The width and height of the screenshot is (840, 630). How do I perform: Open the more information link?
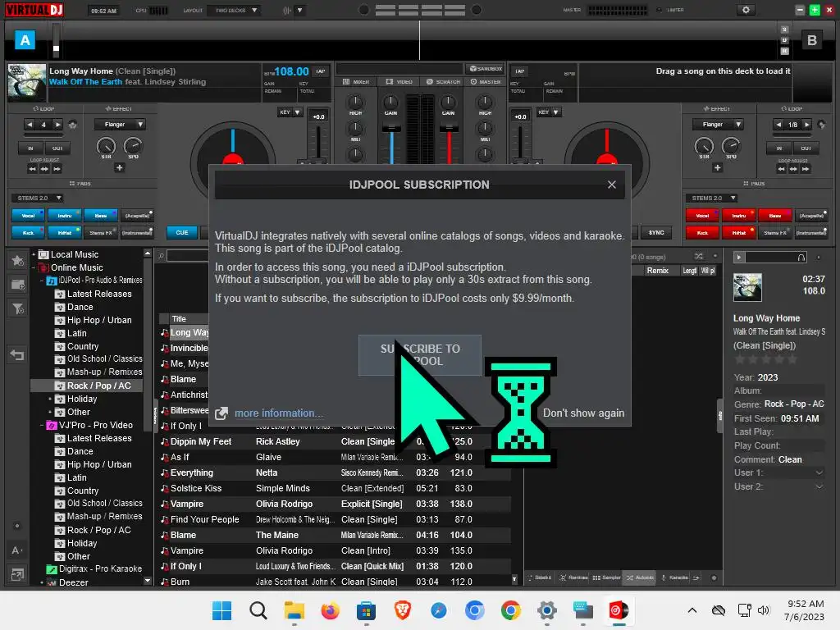pos(279,413)
